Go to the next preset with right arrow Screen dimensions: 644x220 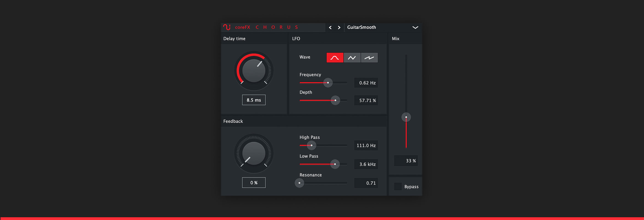click(339, 28)
